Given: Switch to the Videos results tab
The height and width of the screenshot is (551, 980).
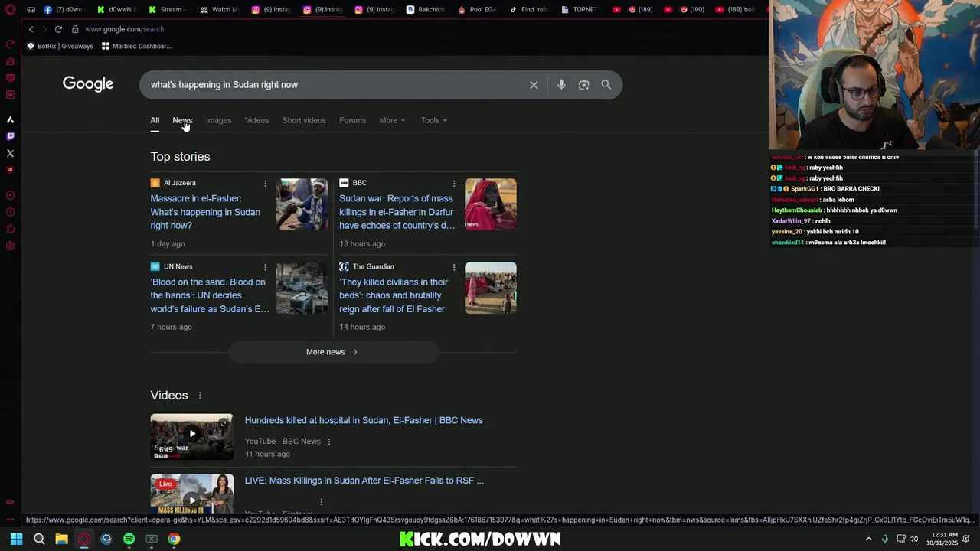Looking at the screenshot, I should pyautogui.click(x=256, y=120).
